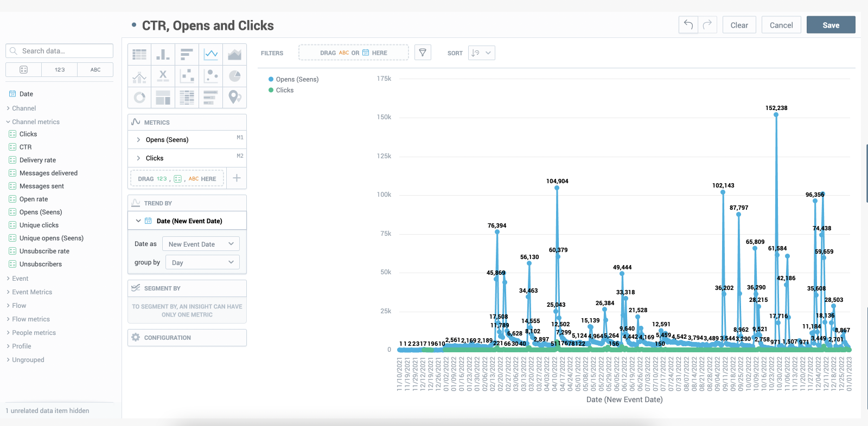
Task: Filter data catalog by 123 measures tab
Action: click(60, 70)
